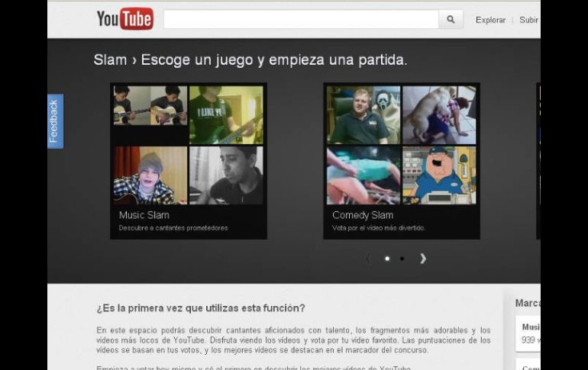Click the green-lit guitarist thumbnail

point(226,114)
